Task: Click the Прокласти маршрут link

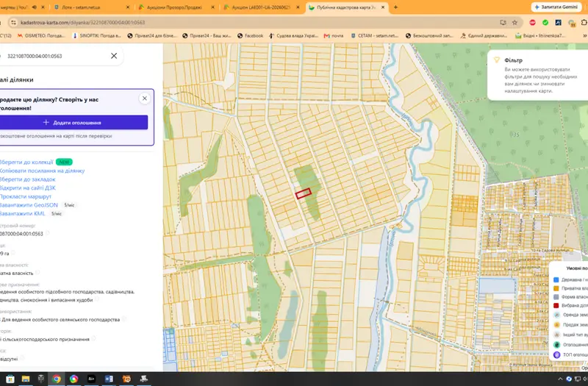Action: (x=26, y=196)
